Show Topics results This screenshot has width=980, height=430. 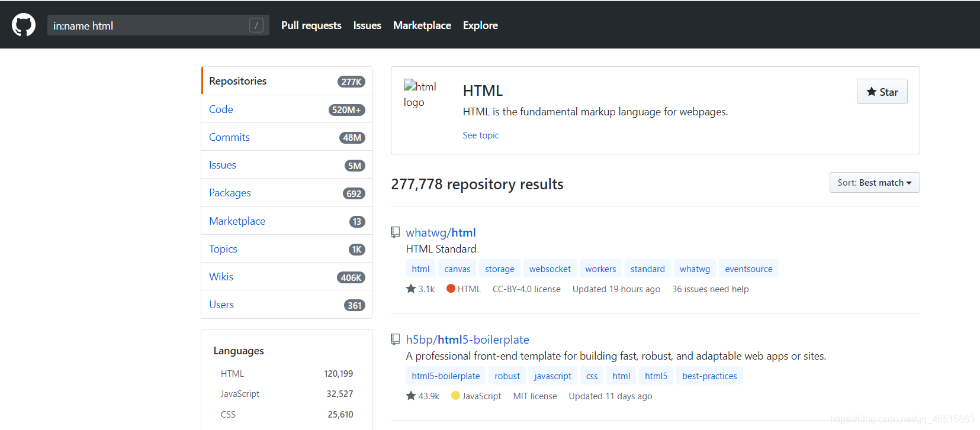click(x=287, y=249)
